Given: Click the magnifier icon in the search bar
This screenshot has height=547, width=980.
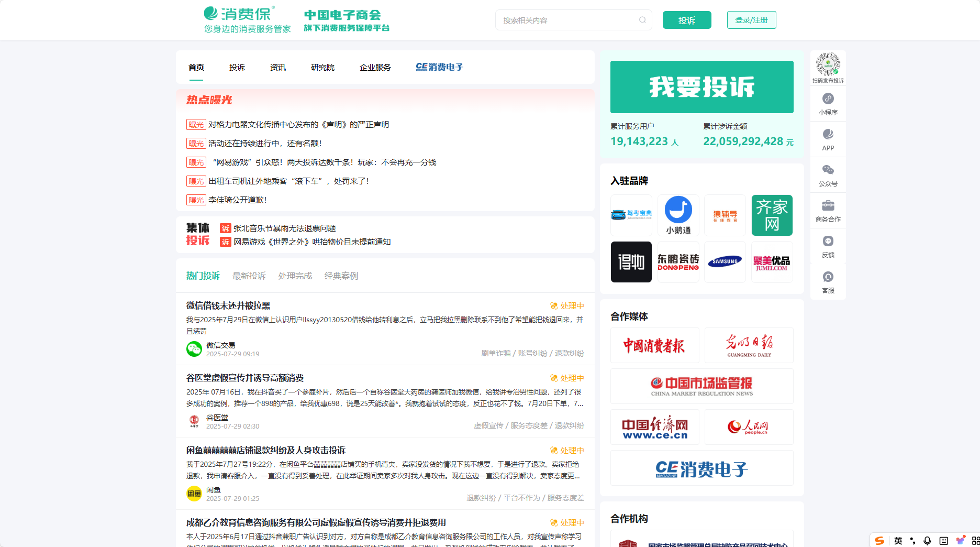Looking at the screenshot, I should pyautogui.click(x=643, y=20).
